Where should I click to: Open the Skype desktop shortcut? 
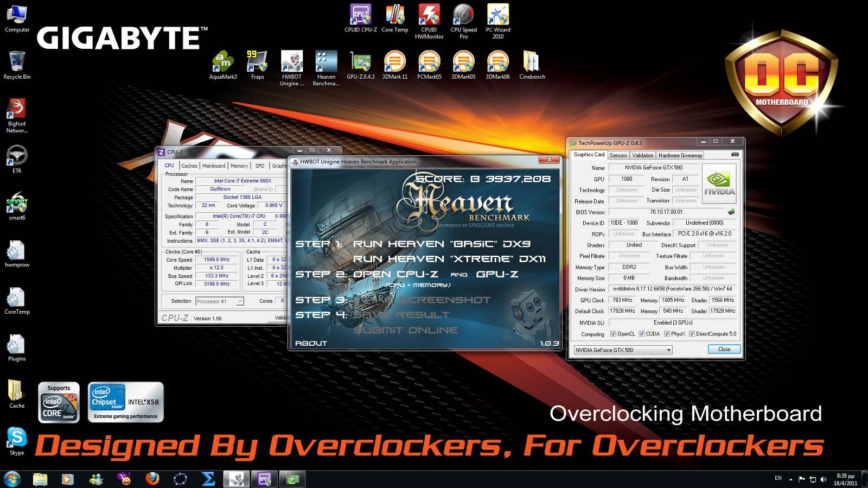[17, 441]
